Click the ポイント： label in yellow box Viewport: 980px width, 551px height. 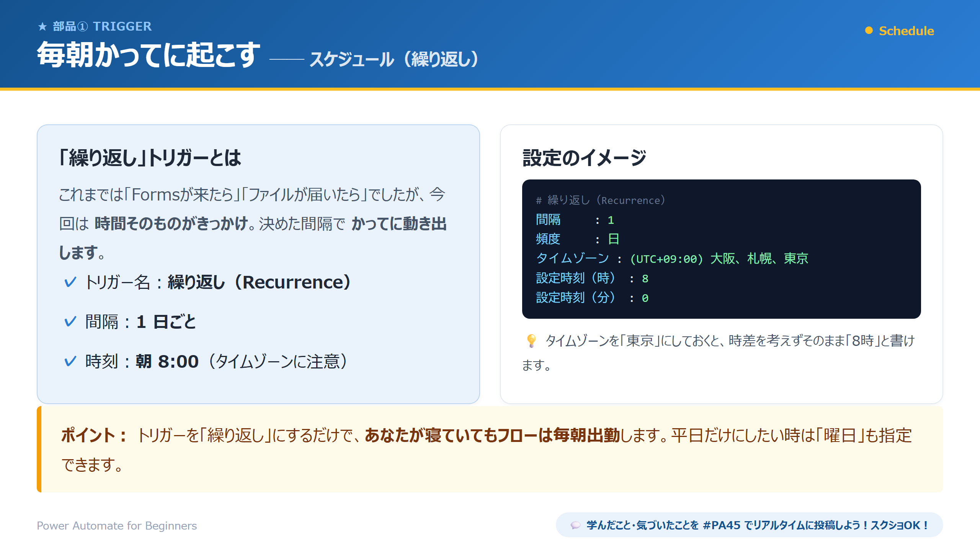[94, 435]
